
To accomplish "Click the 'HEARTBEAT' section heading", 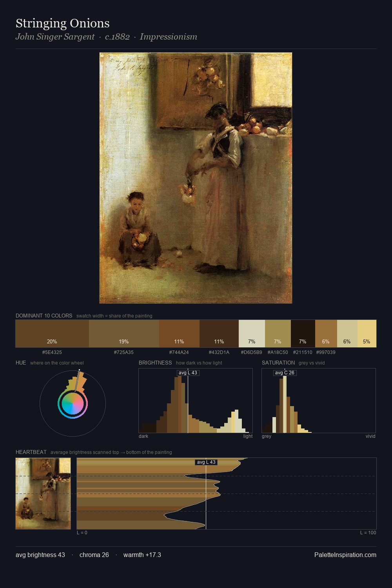I will [x=31, y=452].
